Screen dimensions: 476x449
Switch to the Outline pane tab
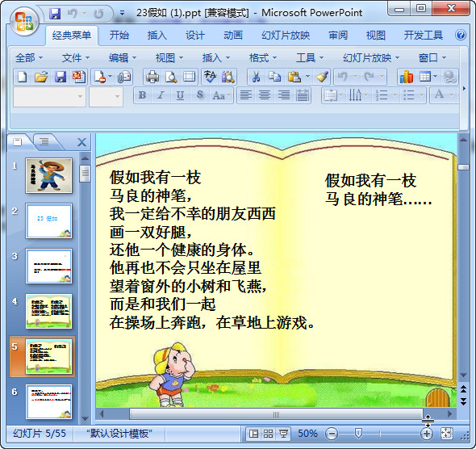44,141
